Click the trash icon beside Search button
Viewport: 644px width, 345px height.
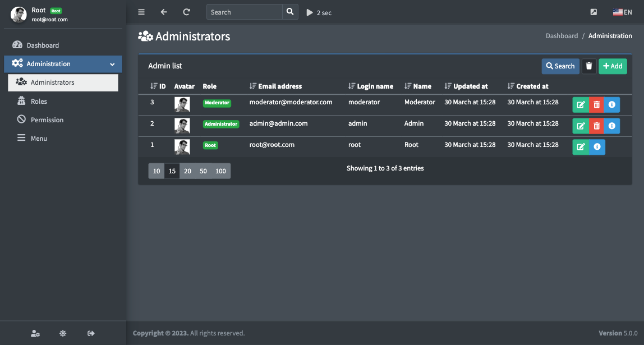pos(588,66)
